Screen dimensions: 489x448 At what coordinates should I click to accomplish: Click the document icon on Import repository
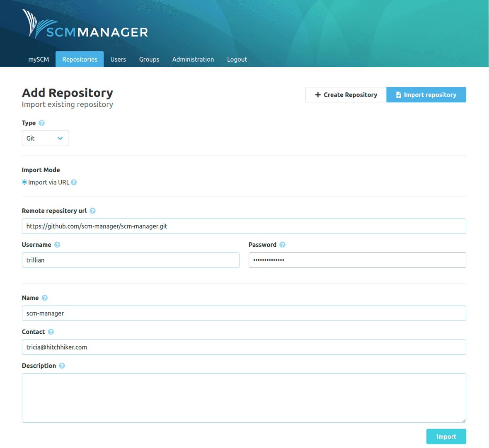(x=399, y=94)
